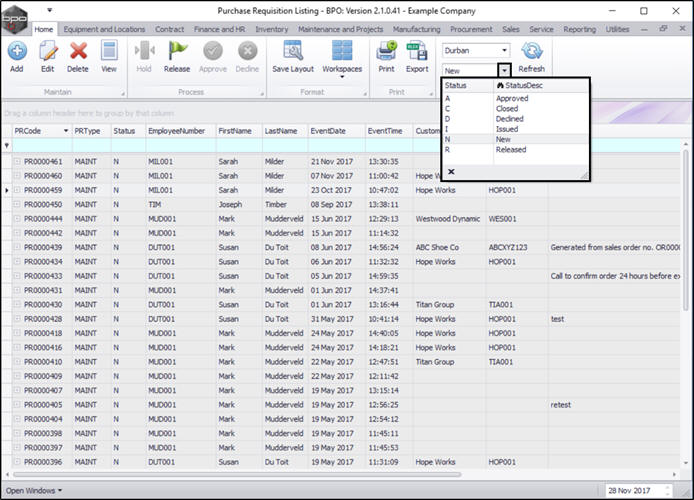Expand row PR0000461 with plus box

tap(17, 161)
